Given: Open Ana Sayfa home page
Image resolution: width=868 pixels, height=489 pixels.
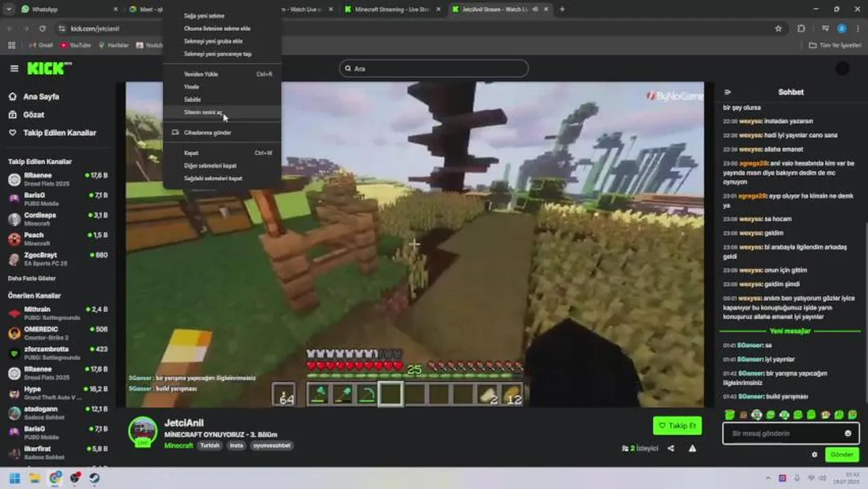Looking at the screenshot, I should pos(41,96).
